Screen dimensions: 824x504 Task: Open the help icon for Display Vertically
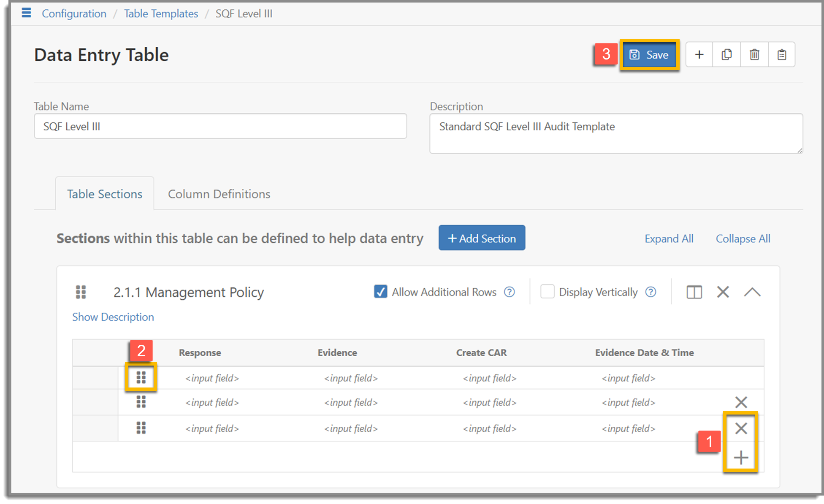(x=651, y=292)
